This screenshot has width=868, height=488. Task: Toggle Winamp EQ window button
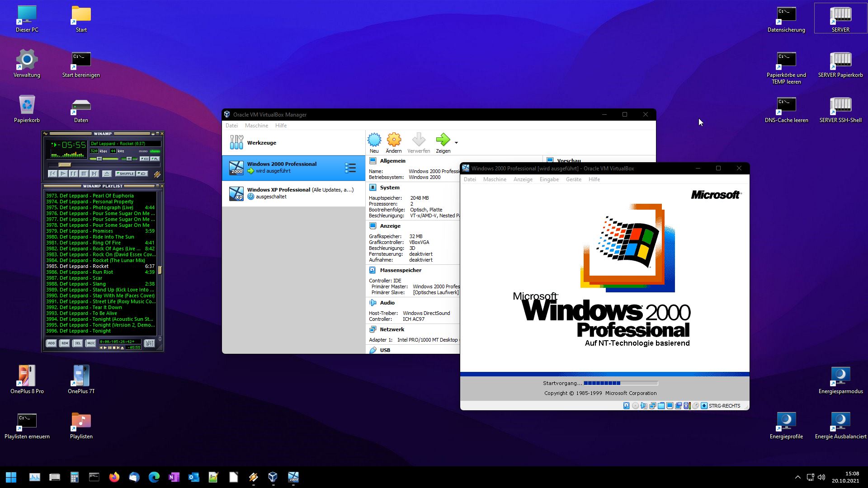pos(144,159)
